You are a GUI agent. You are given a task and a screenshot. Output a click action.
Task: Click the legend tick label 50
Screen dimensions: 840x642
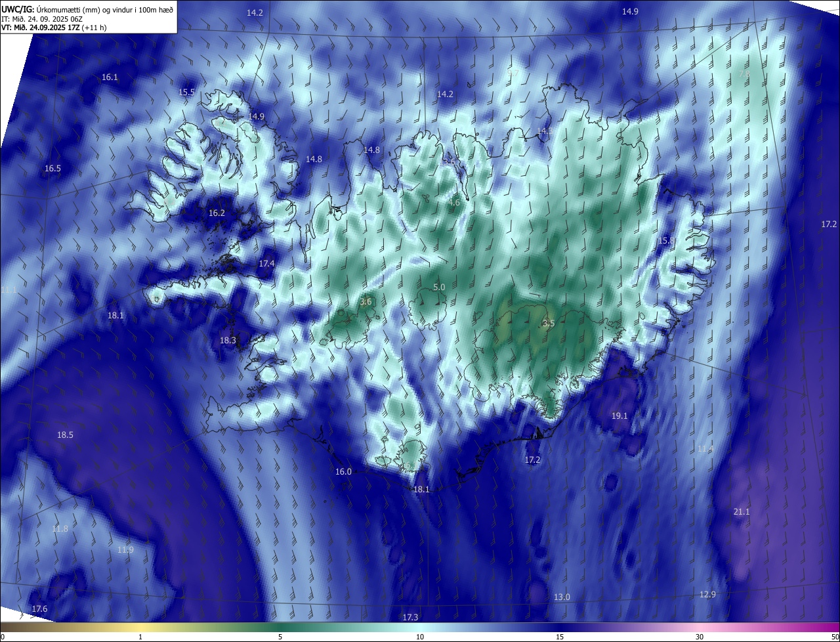(x=835, y=637)
